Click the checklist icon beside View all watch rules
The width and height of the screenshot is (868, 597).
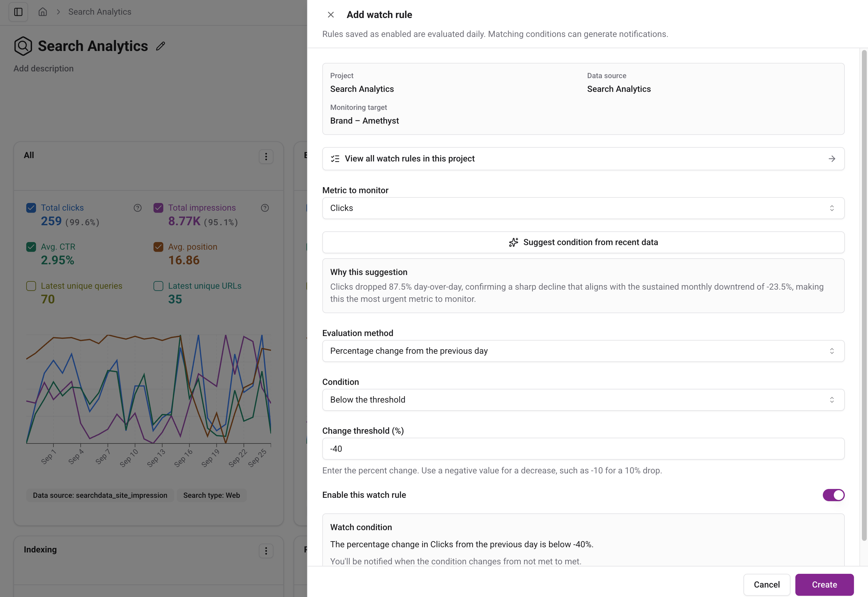(335, 159)
